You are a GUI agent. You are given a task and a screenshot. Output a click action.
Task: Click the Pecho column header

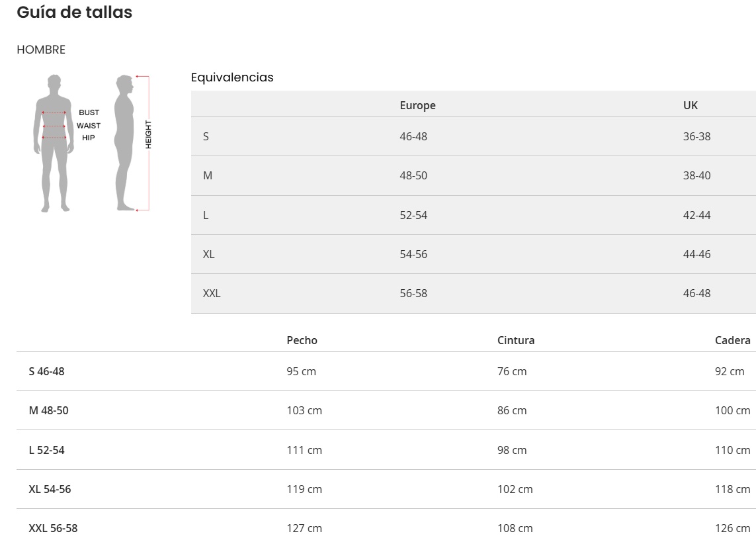coord(302,340)
